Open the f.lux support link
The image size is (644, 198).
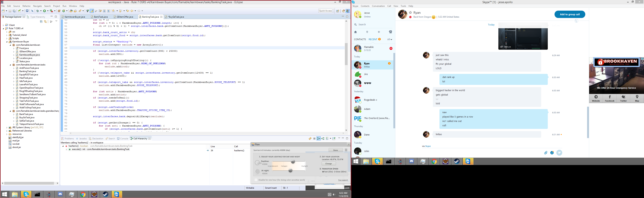[343, 180]
